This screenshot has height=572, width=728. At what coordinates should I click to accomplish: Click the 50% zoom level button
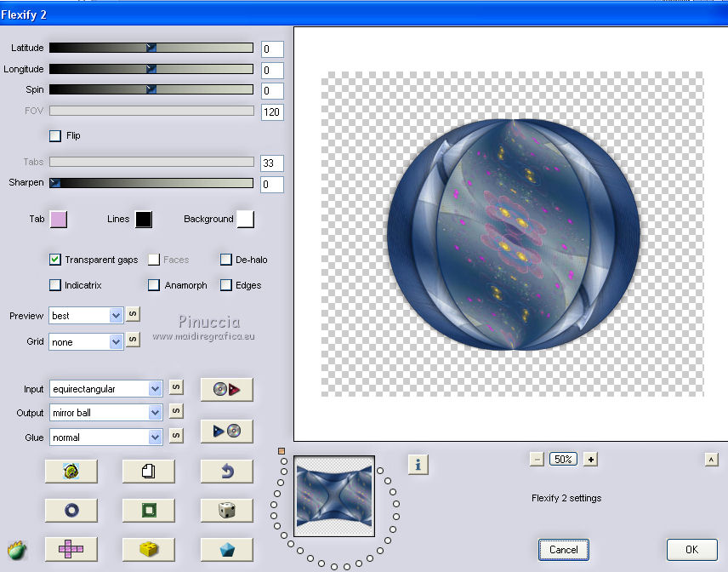(563, 460)
